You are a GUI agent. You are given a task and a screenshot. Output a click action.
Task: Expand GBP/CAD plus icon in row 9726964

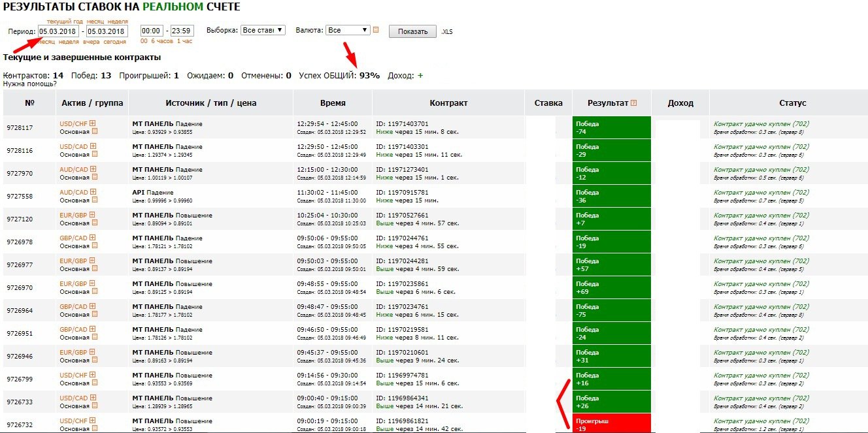92,306
